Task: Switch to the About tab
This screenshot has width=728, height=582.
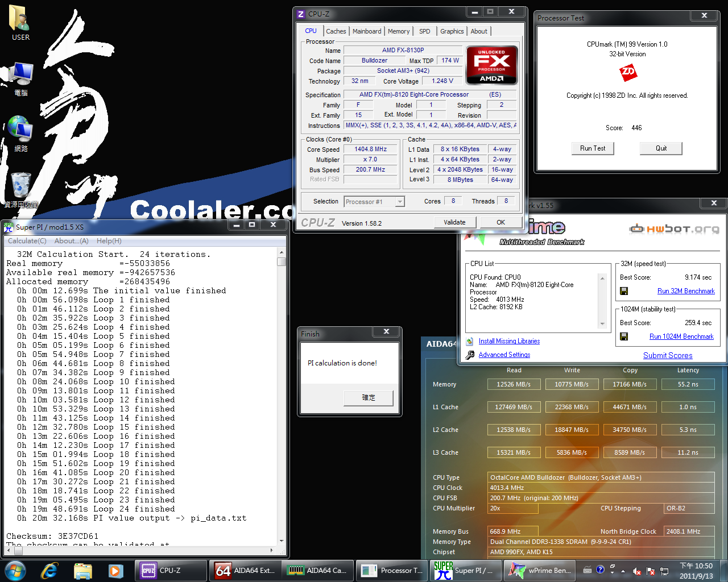Action: click(479, 31)
